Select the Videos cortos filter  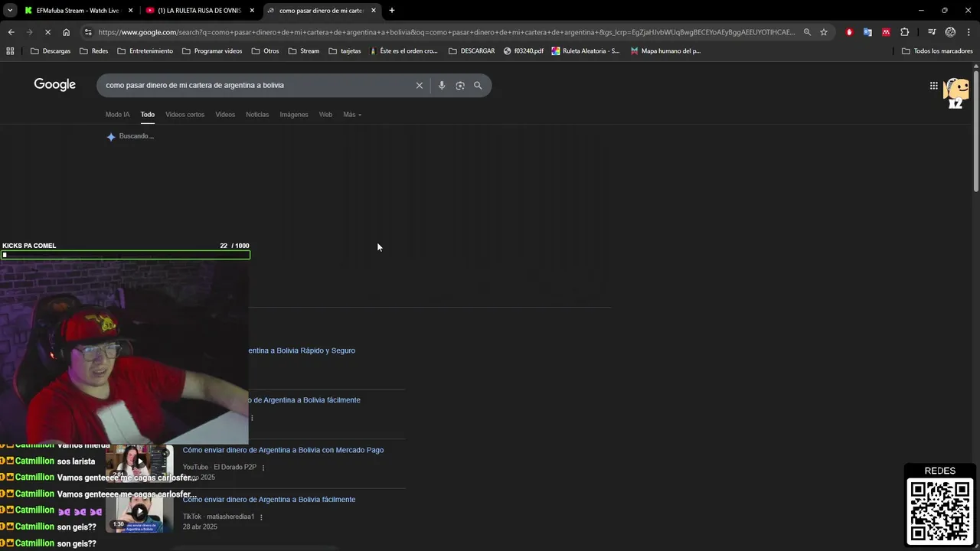coord(185,115)
